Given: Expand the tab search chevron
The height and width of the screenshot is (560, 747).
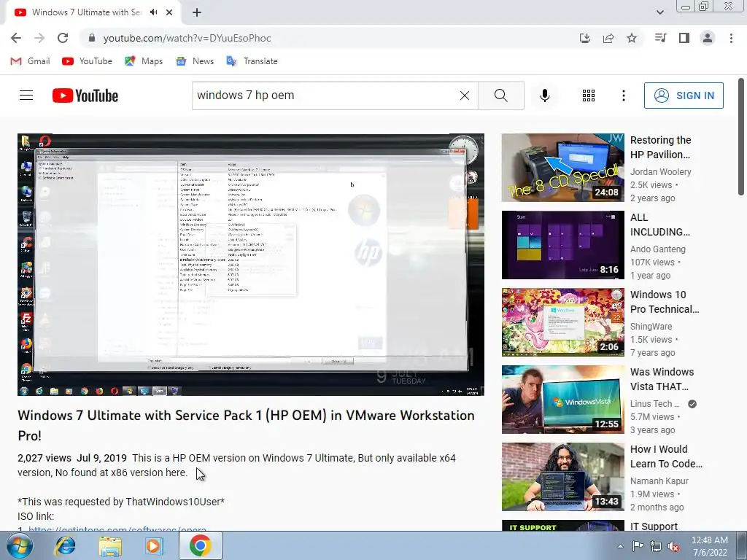Looking at the screenshot, I should pyautogui.click(x=659, y=12).
